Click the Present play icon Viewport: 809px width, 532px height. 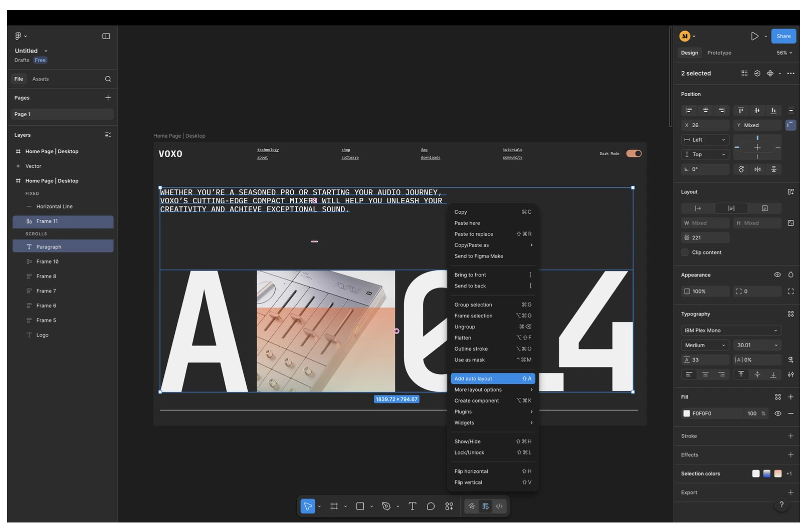[x=754, y=36]
